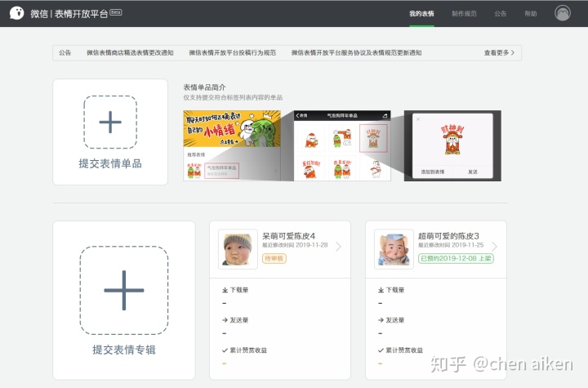Click checkmark reward icon in 超萌可爱的陈皮3 card
Screen dimensions: 588x388
point(381,350)
